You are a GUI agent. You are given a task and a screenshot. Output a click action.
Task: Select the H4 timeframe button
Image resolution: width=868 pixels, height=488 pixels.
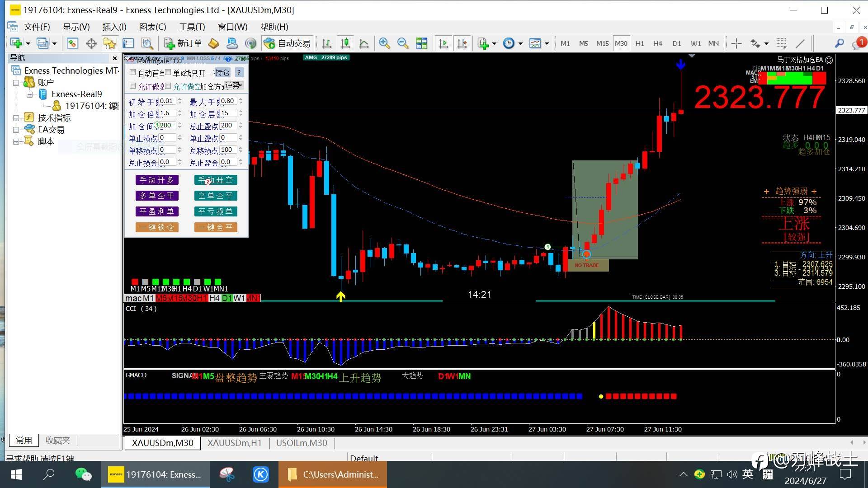pos(657,43)
